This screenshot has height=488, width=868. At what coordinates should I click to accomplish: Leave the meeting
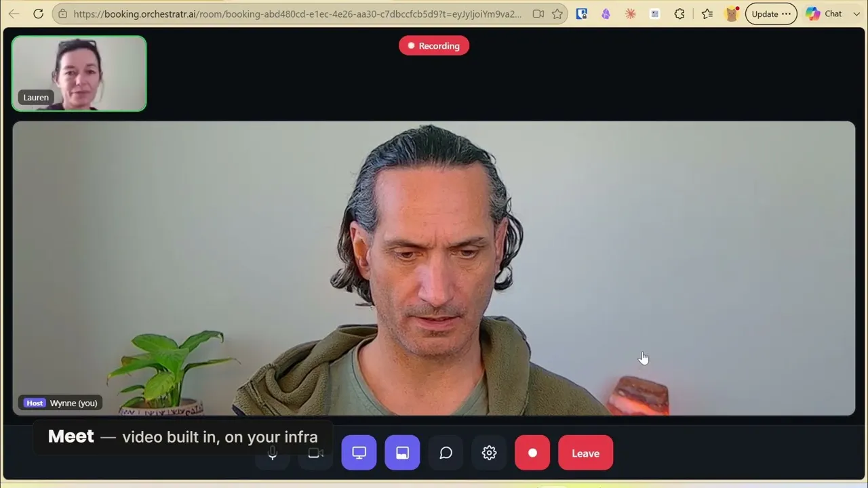pyautogui.click(x=585, y=453)
